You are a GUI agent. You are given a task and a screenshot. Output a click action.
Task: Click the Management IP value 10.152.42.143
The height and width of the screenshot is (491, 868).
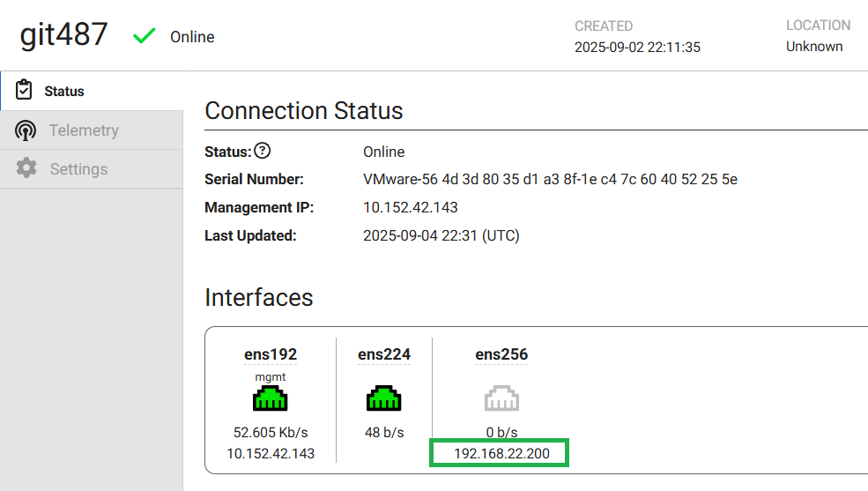(x=411, y=208)
